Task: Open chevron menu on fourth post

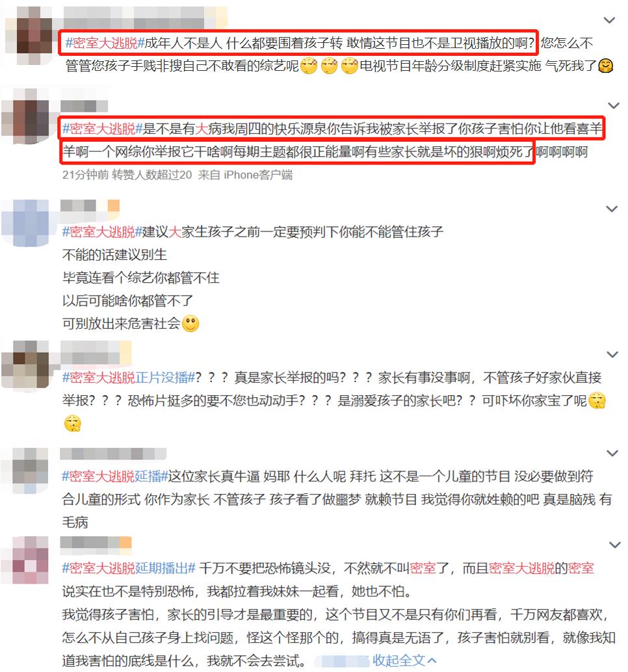Action: (612, 354)
